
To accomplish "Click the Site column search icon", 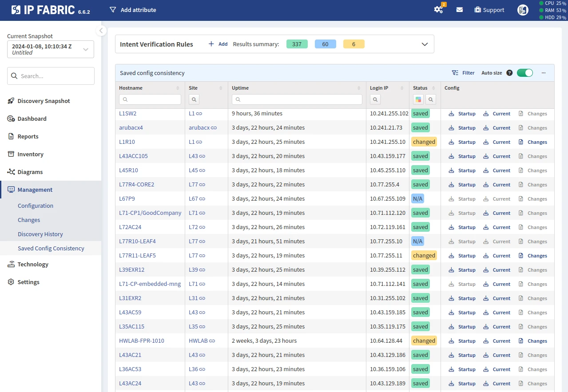I will click(194, 99).
